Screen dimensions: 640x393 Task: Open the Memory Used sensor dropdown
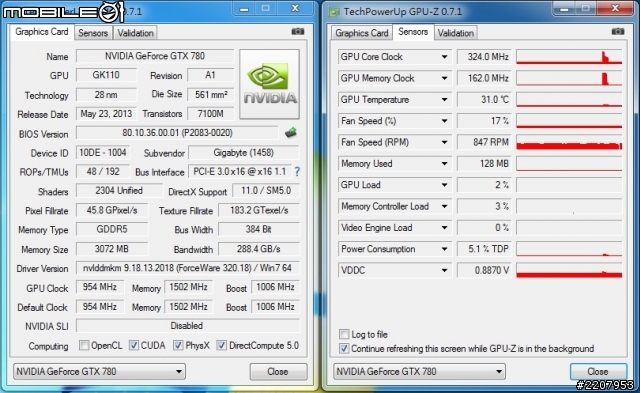(x=444, y=164)
